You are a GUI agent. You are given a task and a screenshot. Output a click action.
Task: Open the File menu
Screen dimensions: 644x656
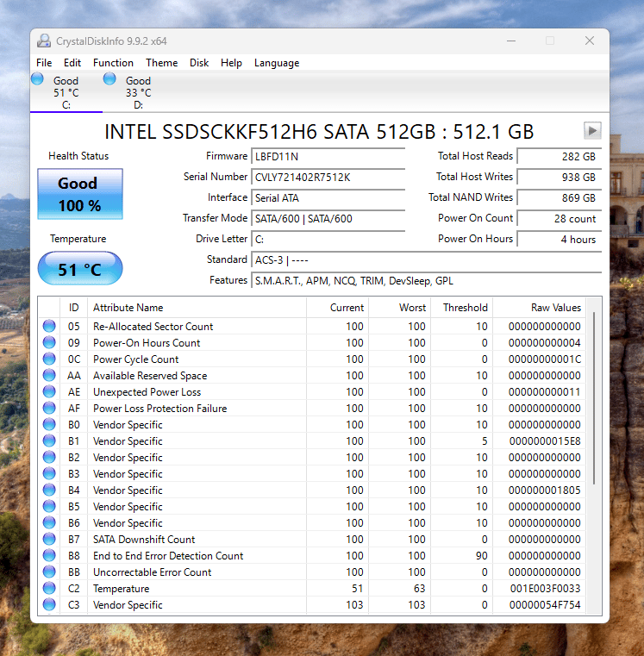point(44,63)
